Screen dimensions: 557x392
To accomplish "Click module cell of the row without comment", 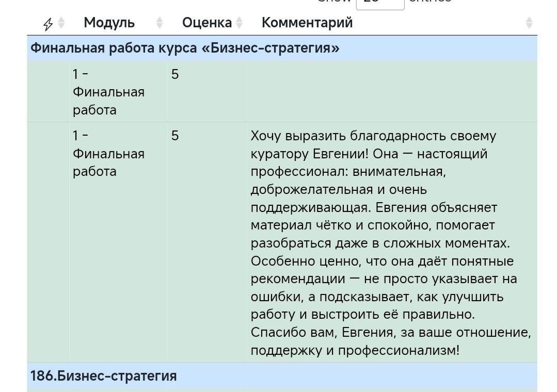I will 118,92.
